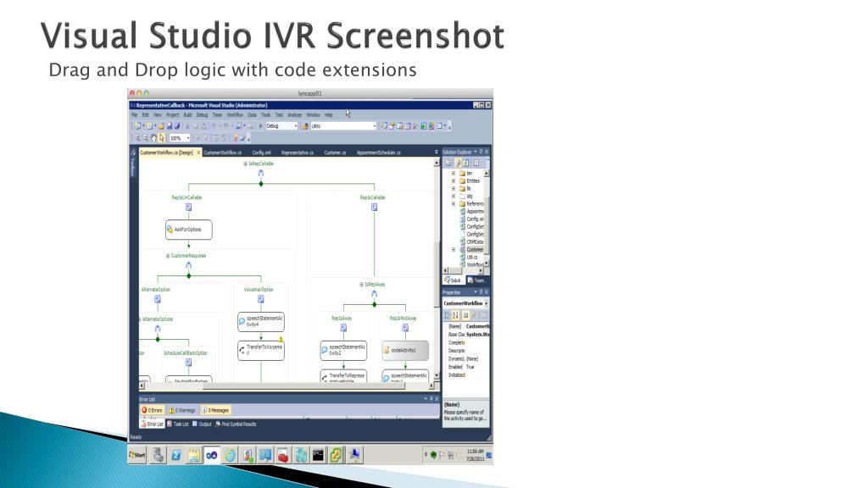Collapse the IsRepAway node
This screenshot has height=488, width=868.
click(361, 285)
